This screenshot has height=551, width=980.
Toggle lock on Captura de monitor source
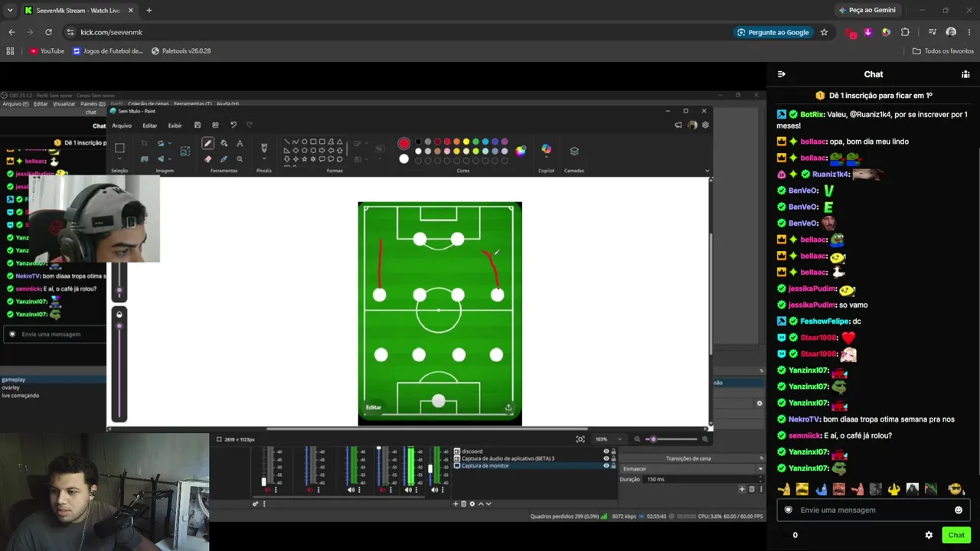[x=613, y=465]
